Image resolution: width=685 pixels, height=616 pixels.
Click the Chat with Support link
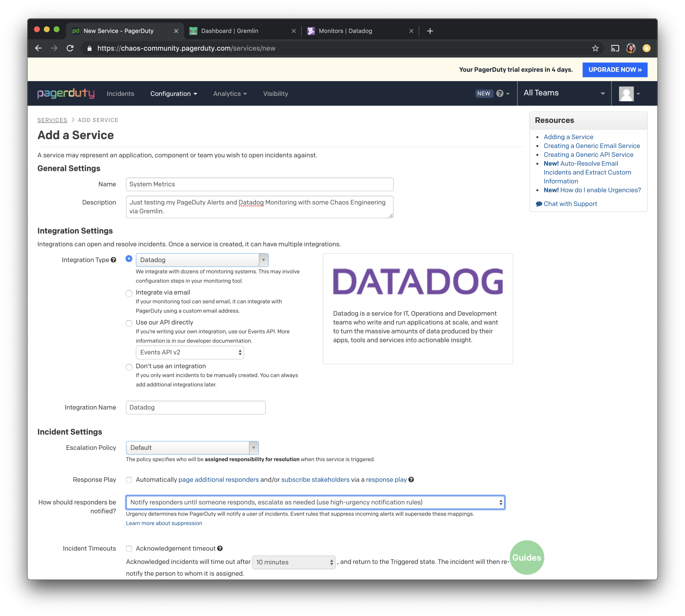pyautogui.click(x=570, y=204)
